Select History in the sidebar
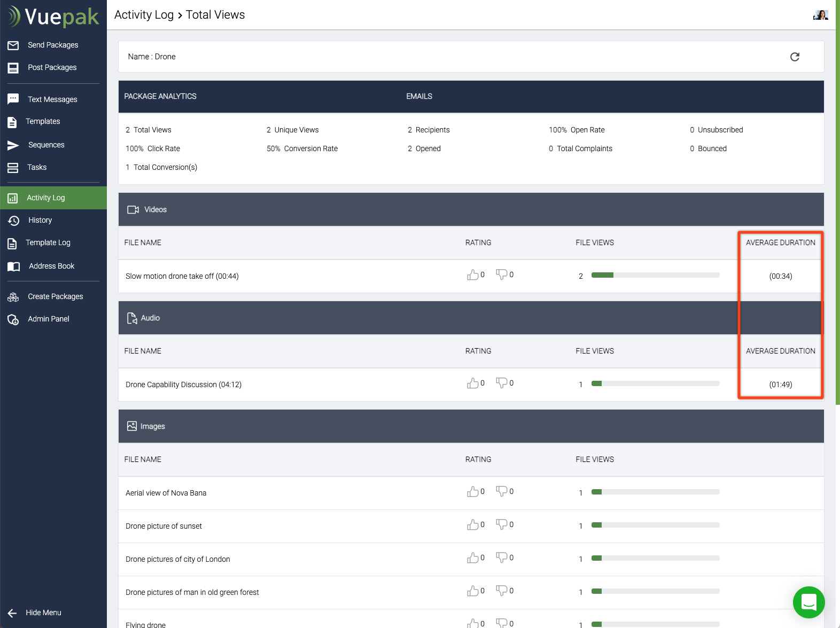840x628 pixels. pyautogui.click(x=40, y=220)
